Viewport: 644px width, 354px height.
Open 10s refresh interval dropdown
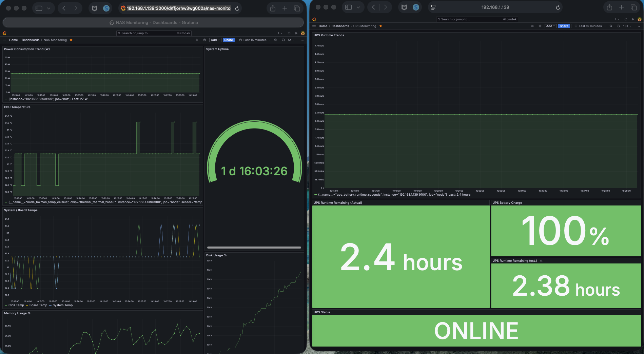point(627,26)
